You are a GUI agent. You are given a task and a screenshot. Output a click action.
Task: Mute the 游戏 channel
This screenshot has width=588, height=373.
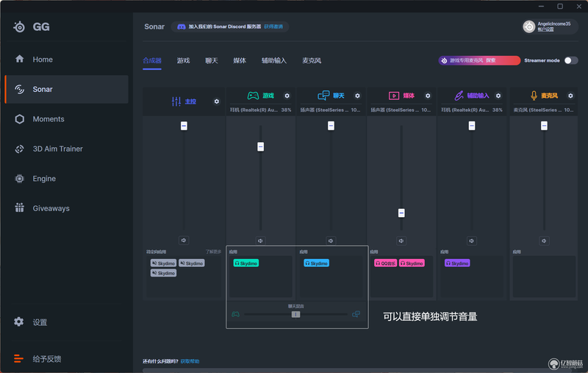click(260, 241)
